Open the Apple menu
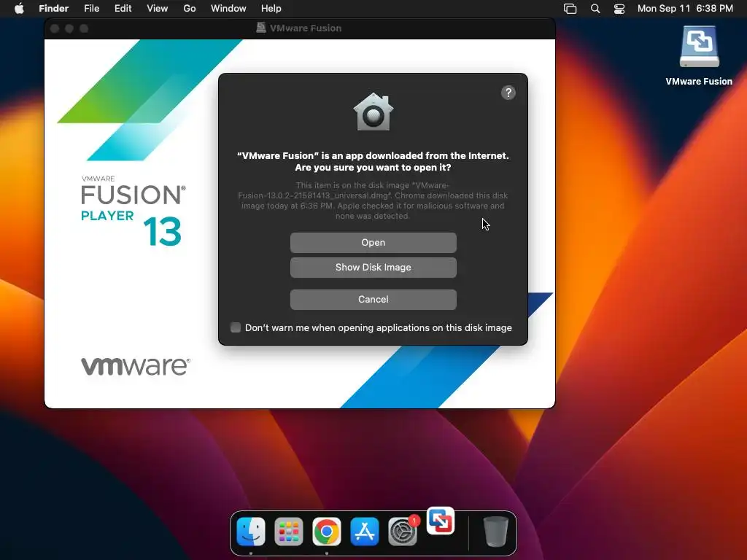The image size is (747, 560). pyautogui.click(x=19, y=9)
